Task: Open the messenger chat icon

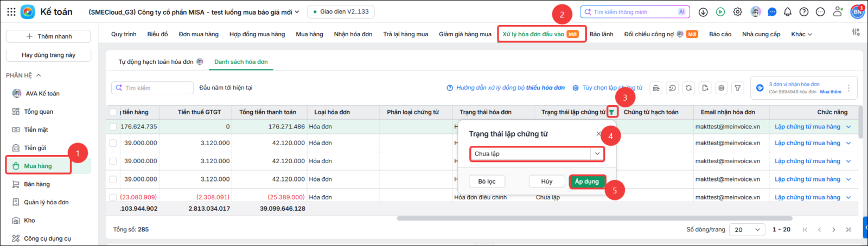Action: coord(772,12)
